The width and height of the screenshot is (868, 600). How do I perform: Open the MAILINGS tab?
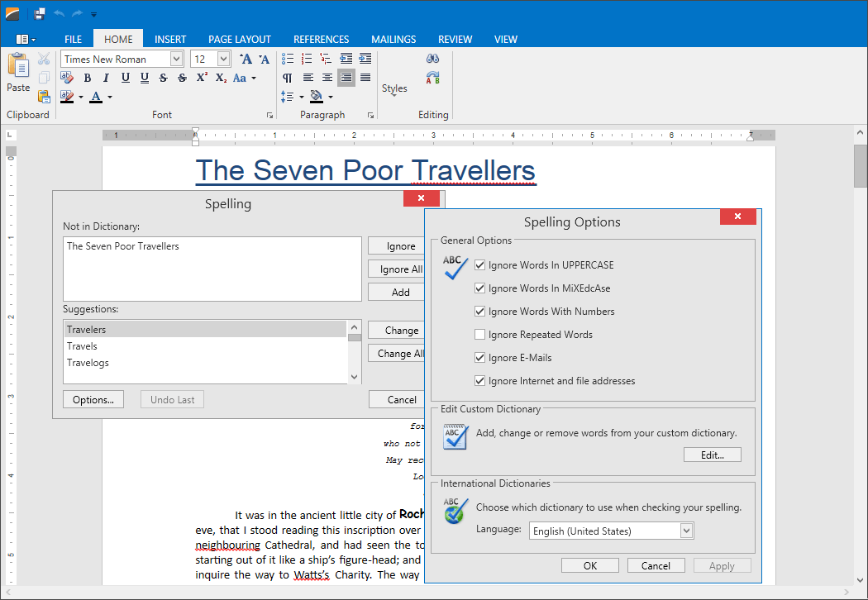click(x=393, y=39)
